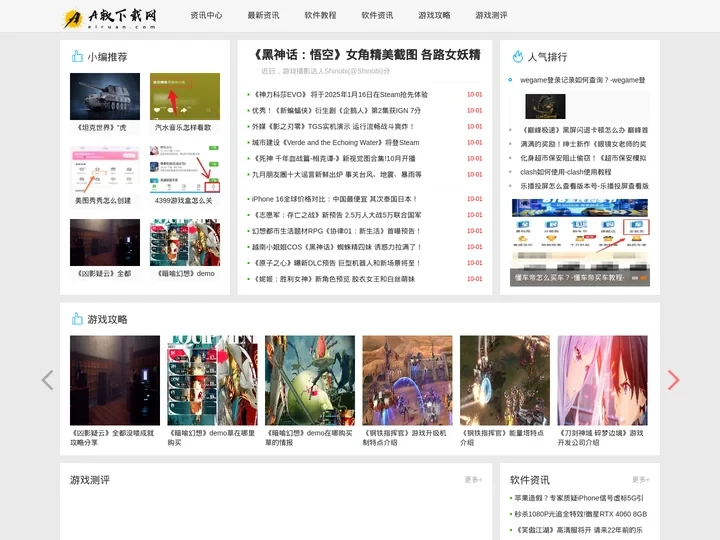This screenshot has width=720, height=540.
Task: Click the A软下载网 site logo
Action: [x=109, y=18]
